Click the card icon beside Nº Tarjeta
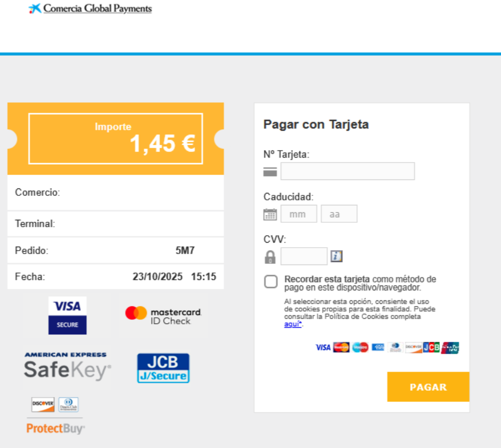This screenshot has width=501, height=448. (x=270, y=172)
